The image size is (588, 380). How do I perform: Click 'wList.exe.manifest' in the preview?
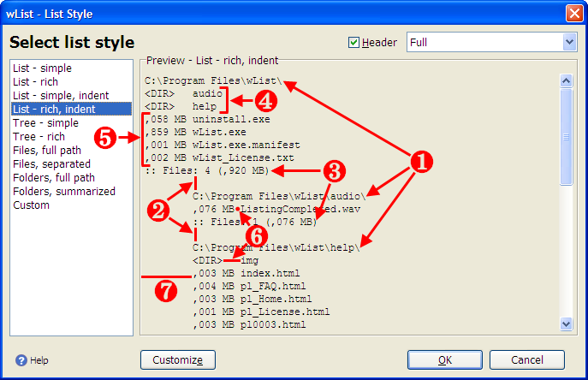pos(246,145)
